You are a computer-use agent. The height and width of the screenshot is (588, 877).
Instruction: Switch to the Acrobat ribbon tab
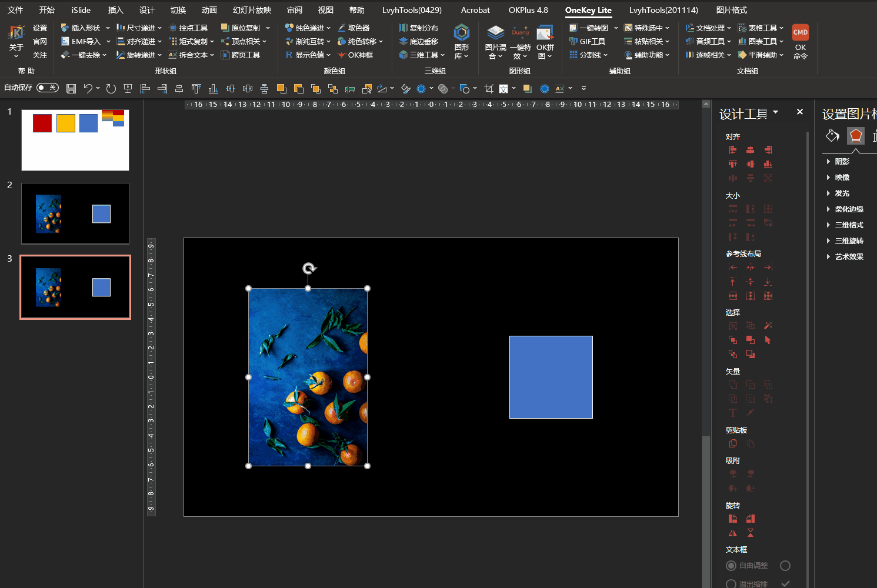coord(475,10)
